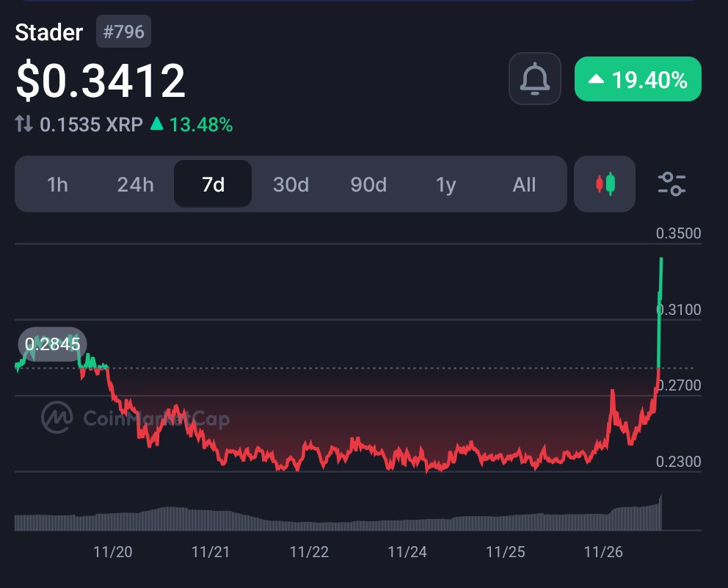Open chart settings sliders icon
728x588 pixels.
671,184
